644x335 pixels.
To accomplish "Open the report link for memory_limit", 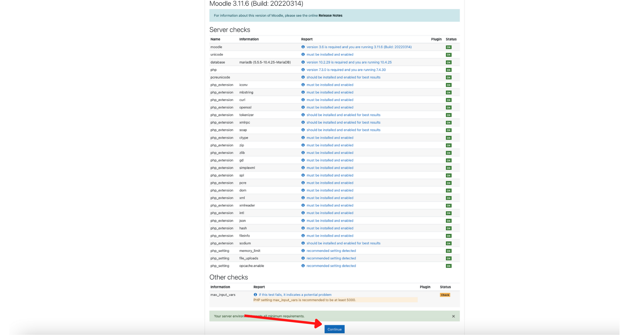I will tap(331, 251).
